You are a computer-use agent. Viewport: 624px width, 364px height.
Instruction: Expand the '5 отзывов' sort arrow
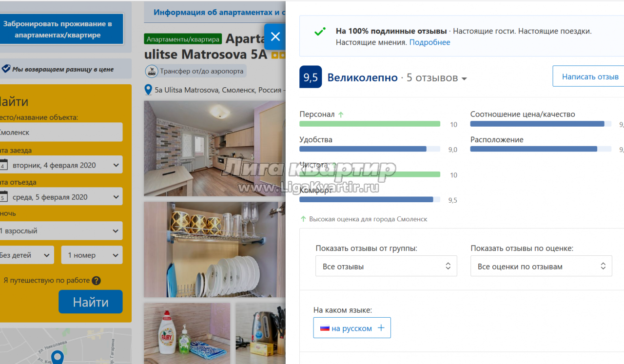(x=464, y=79)
